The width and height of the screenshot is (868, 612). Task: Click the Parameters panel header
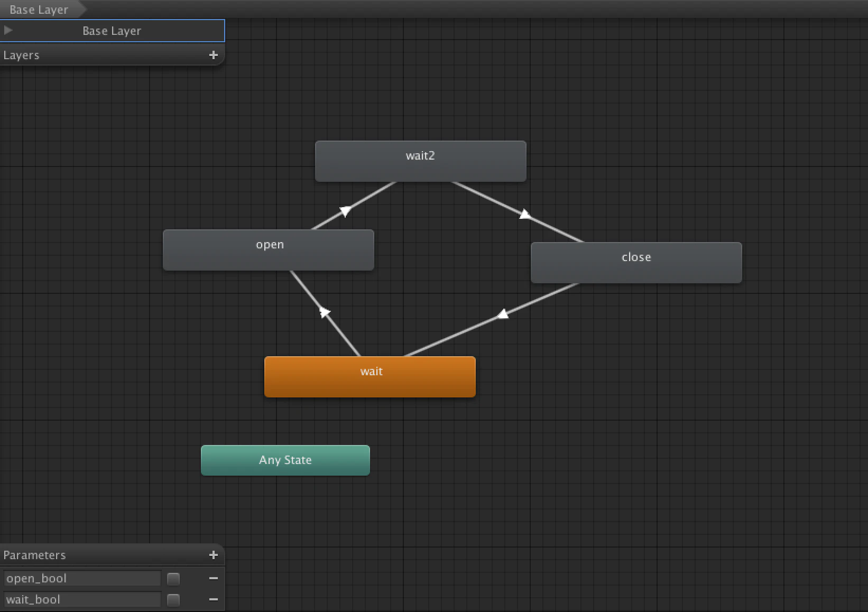(112, 555)
